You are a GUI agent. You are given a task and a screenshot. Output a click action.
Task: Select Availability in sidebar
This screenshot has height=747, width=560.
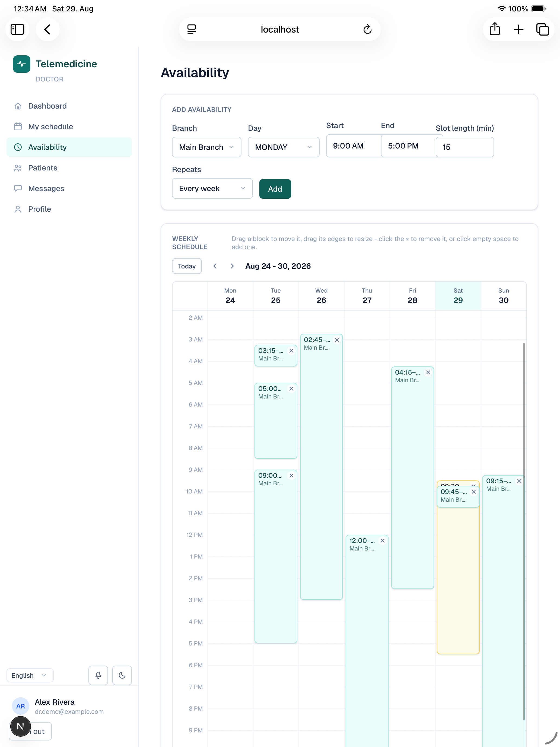coord(69,147)
